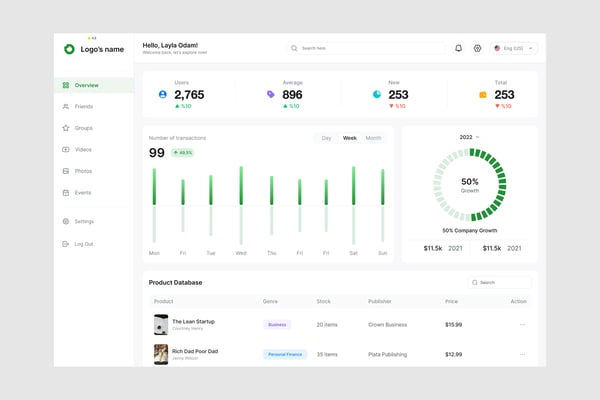Open action menu for The Lean Startup
Image resolution: width=600 pixels, height=400 pixels.
tap(522, 325)
